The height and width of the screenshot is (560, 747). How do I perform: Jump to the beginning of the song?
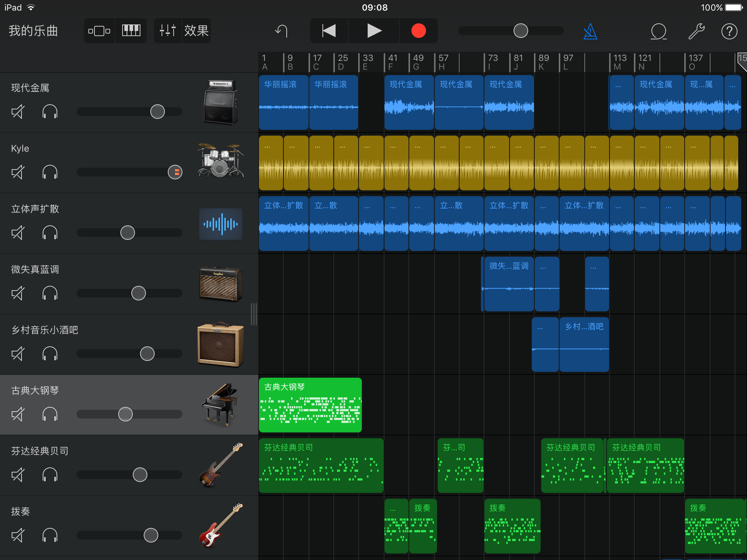(329, 31)
